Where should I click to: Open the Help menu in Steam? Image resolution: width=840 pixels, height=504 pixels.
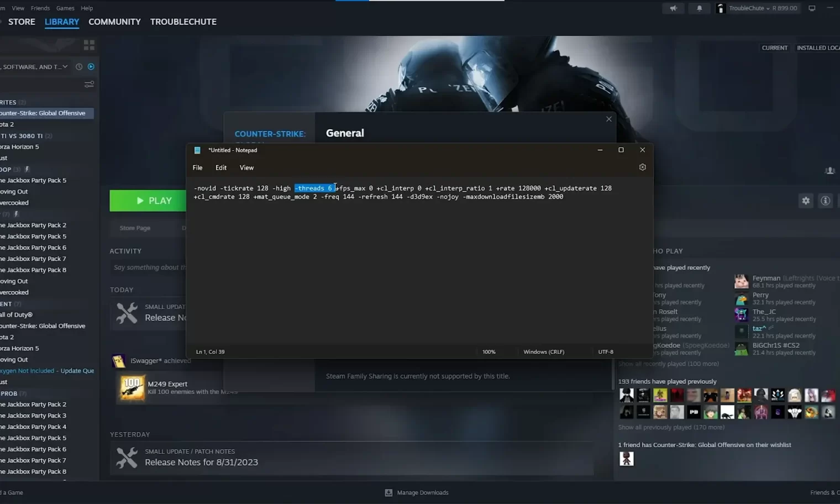(x=87, y=8)
